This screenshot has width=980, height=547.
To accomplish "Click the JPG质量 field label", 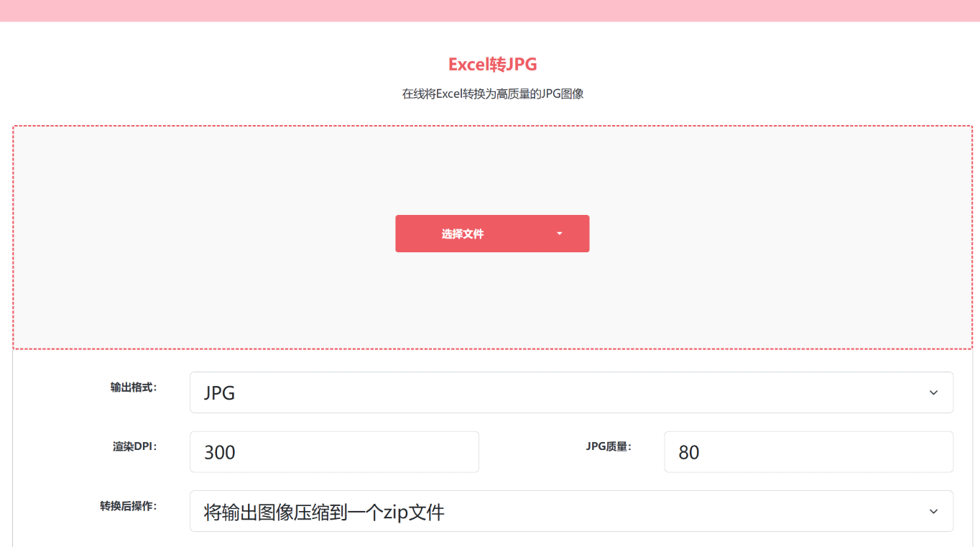I will coord(609,446).
